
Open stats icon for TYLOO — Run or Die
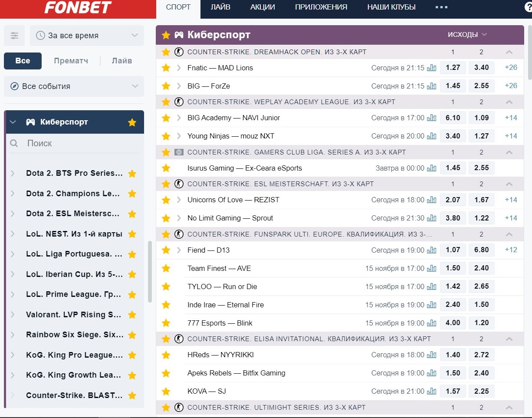click(431, 286)
